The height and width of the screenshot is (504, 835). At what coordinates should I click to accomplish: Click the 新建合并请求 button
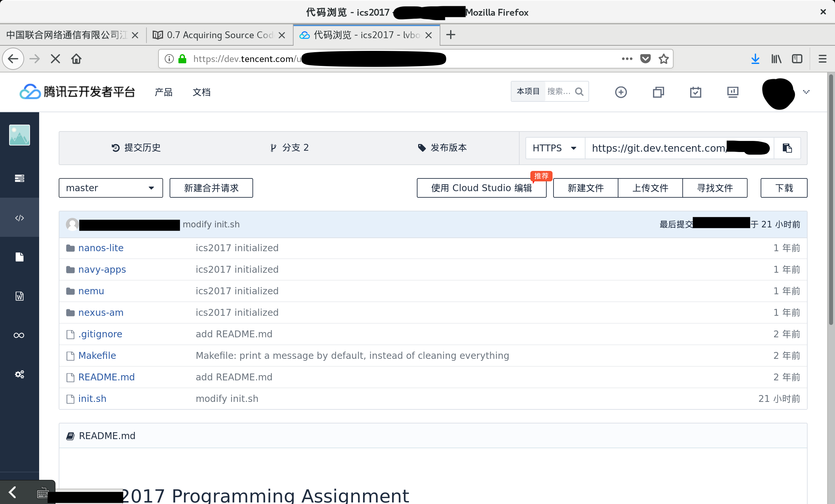click(x=211, y=188)
